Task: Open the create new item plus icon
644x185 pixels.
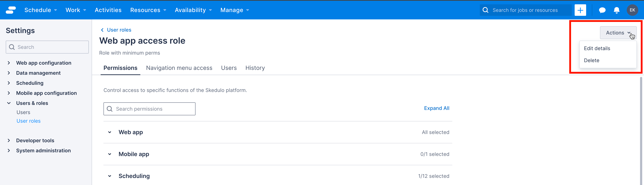Action: 580,10
